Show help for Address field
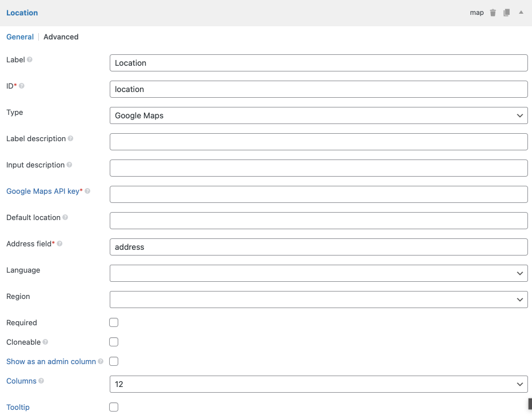Screen dimensions: 532x419 click(59, 244)
